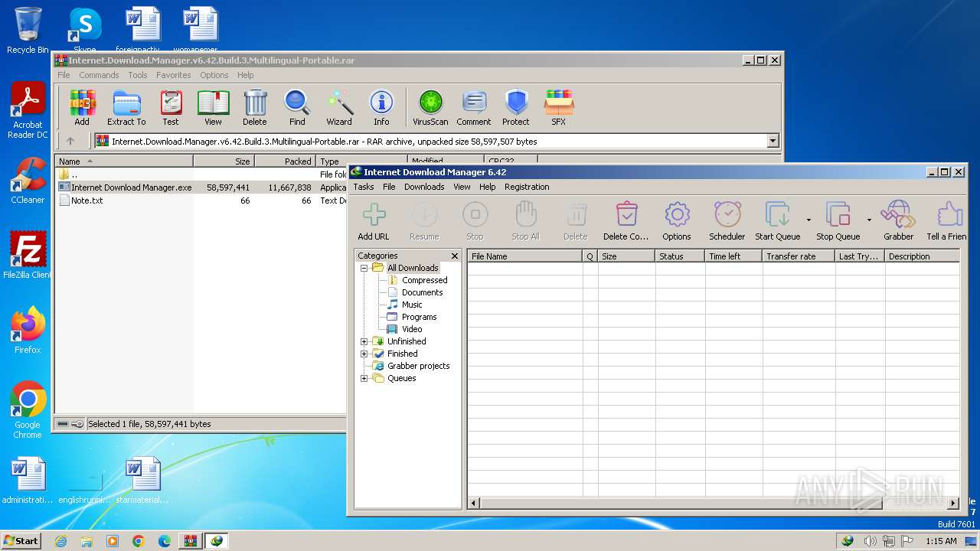
Task: Click the WinRAR Protect shield icon
Action: click(x=516, y=108)
